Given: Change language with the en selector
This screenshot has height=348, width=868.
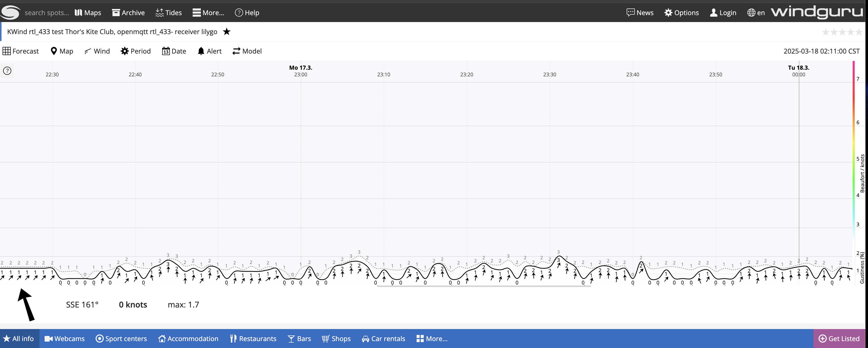Looking at the screenshot, I should (756, 13).
